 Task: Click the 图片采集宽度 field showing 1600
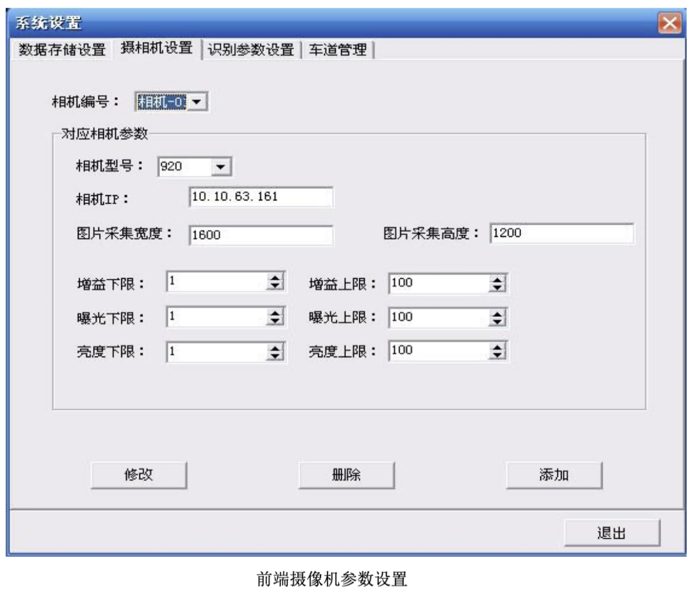click(260, 235)
